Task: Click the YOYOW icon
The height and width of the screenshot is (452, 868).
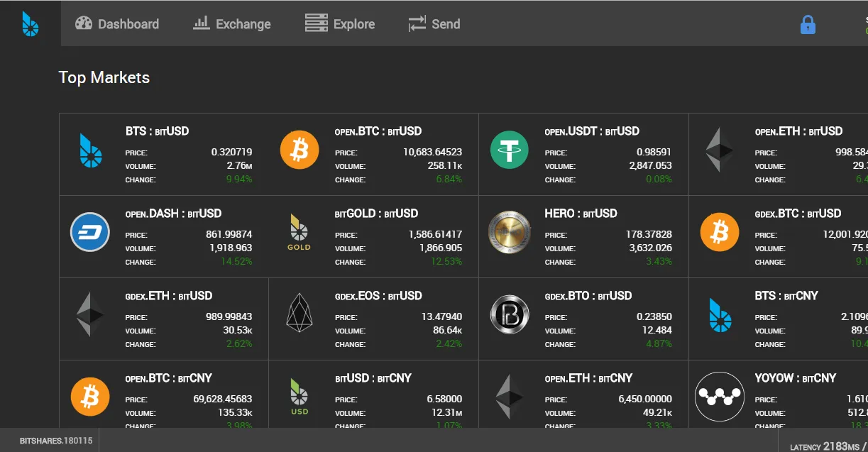Action: click(x=720, y=396)
